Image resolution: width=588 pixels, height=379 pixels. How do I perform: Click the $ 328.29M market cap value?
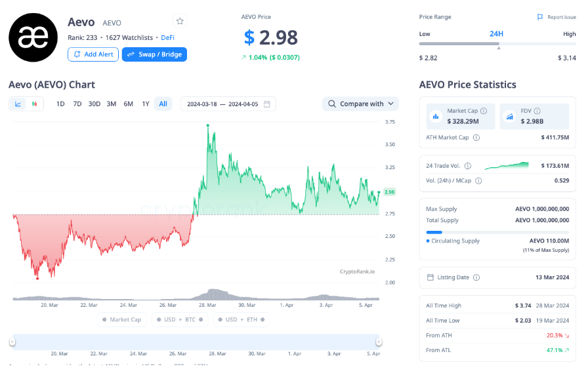(x=463, y=121)
